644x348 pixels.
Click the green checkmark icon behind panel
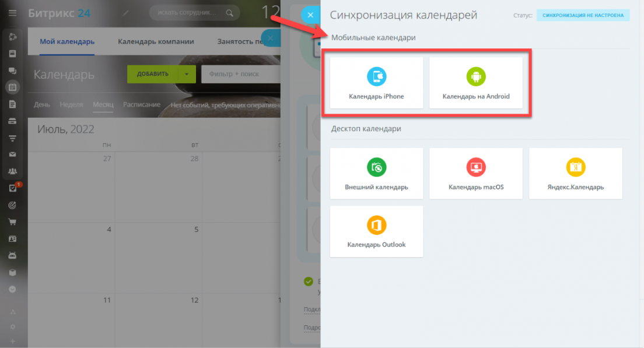pos(309,282)
